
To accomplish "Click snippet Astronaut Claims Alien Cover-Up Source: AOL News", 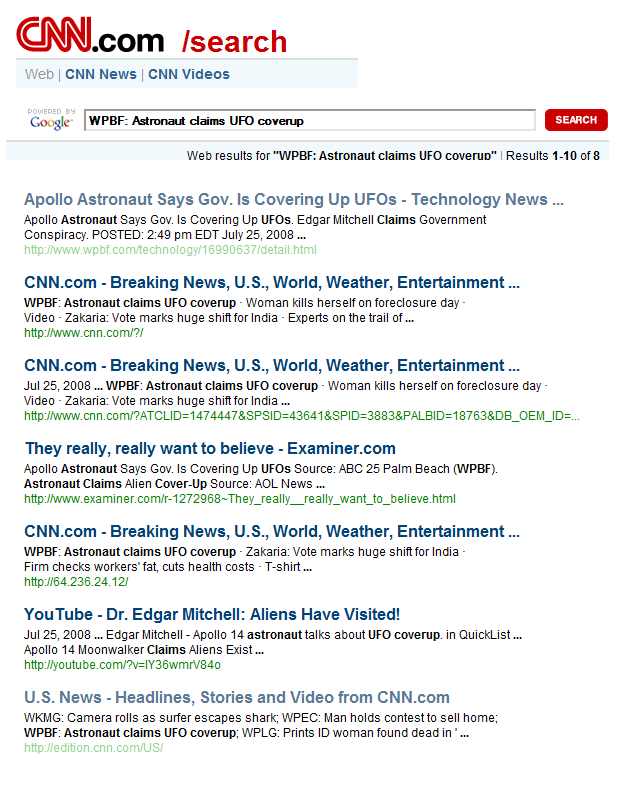I will tap(168, 484).
